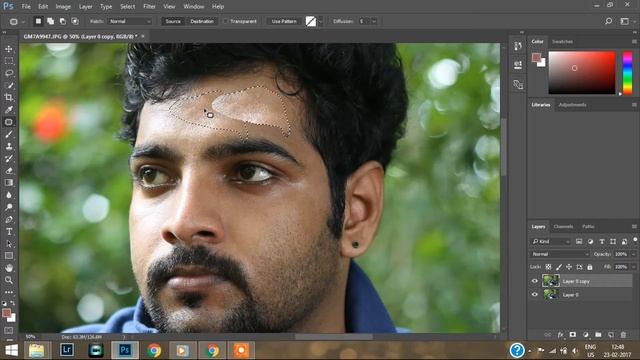
Task: Select the Zoom tool
Action: (x=9, y=280)
